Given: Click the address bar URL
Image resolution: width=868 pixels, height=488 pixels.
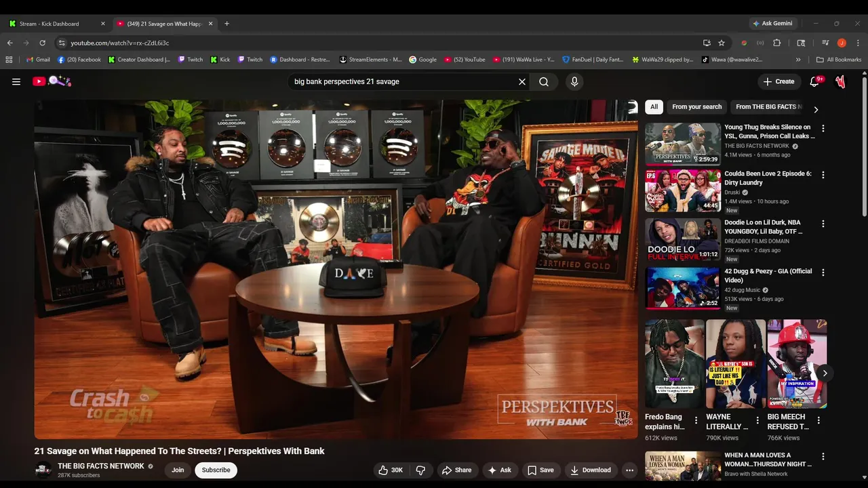Looking at the screenshot, I should (x=120, y=43).
